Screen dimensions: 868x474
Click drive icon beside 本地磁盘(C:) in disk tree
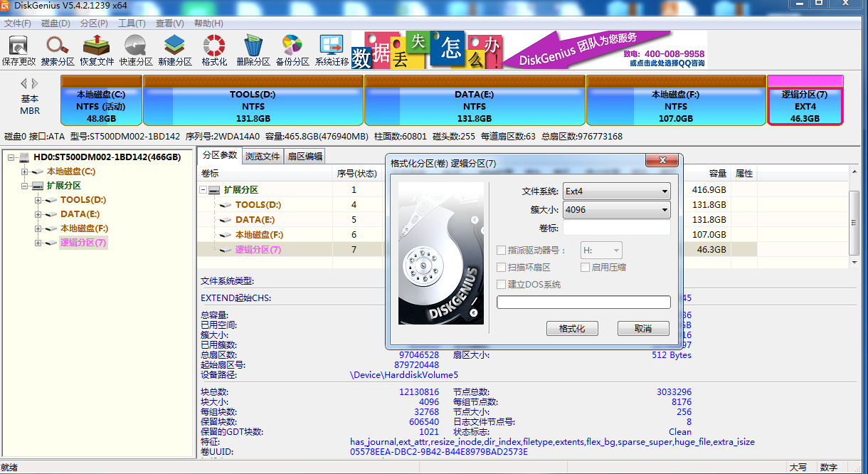[38, 172]
